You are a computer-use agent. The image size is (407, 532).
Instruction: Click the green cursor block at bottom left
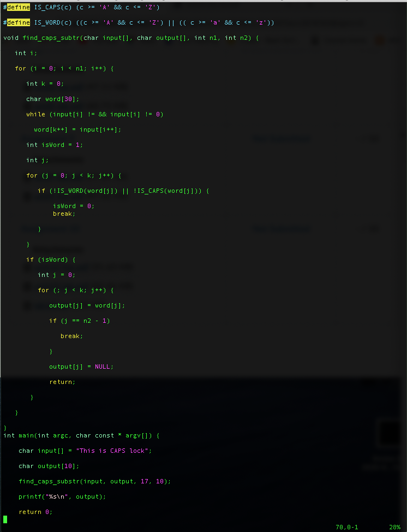[x=5, y=519]
